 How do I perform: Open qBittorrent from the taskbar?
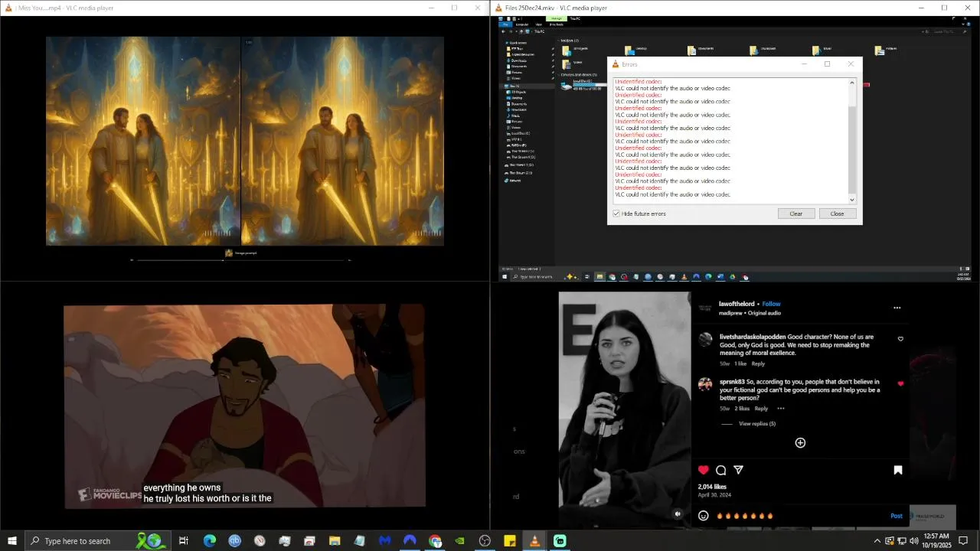pos(234,541)
